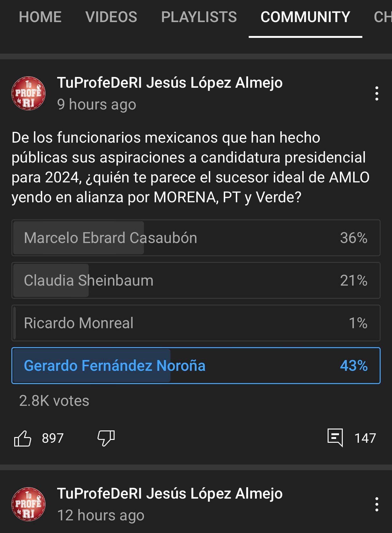Select Ricardo Monreal poll option
Screen dimensions: 392x533
point(196,323)
